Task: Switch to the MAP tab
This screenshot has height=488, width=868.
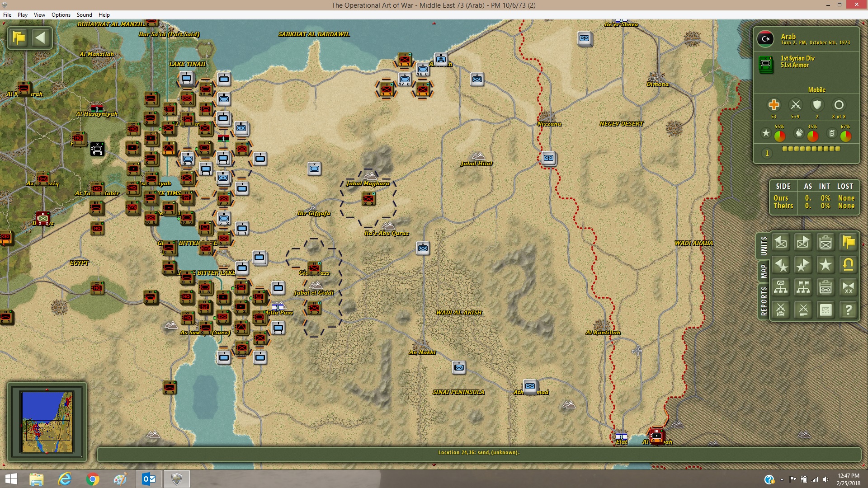Action: tap(764, 271)
